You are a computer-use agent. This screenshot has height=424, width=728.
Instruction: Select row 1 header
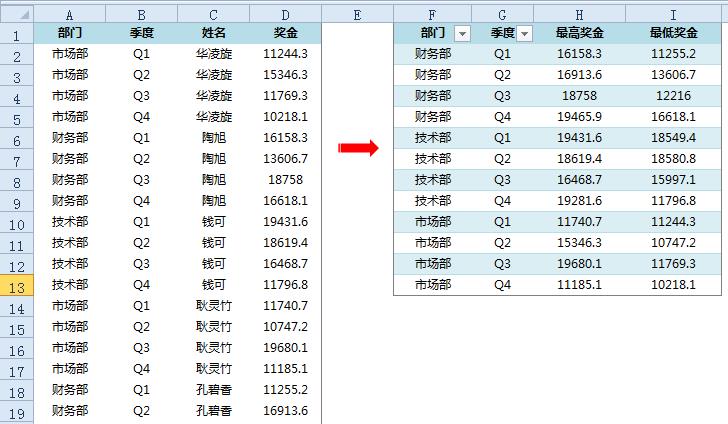(x=17, y=33)
